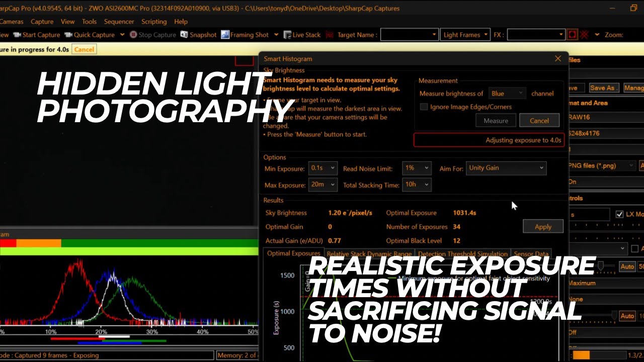This screenshot has width=644, height=362.
Task: Switch to the Optimal Exposures tab
Action: [x=293, y=253]
